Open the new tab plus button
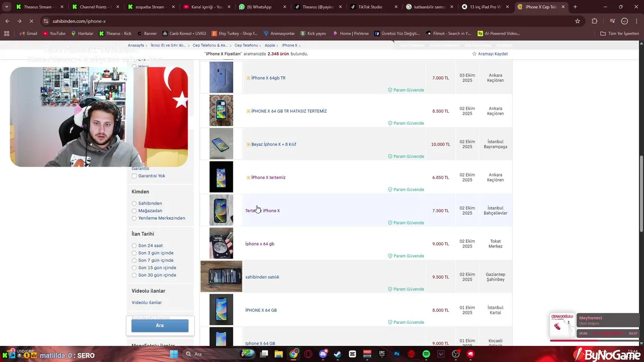The image size is (644, 362). 575,7
